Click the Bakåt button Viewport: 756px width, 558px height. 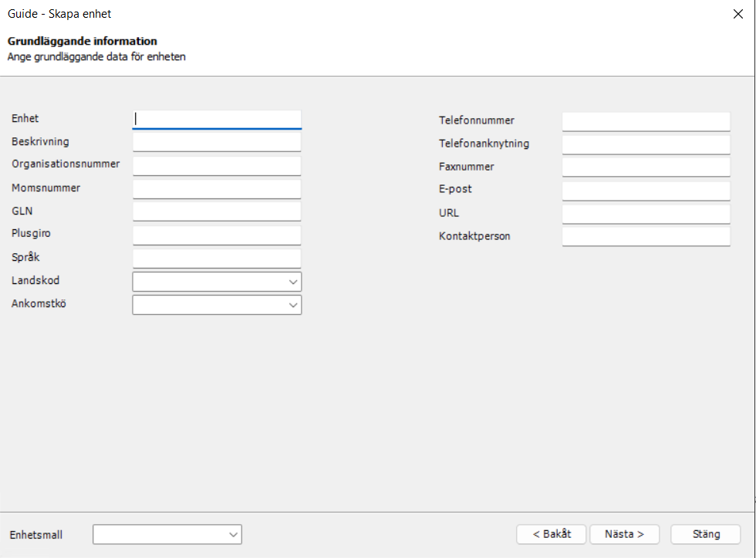[x=551, y=534]
